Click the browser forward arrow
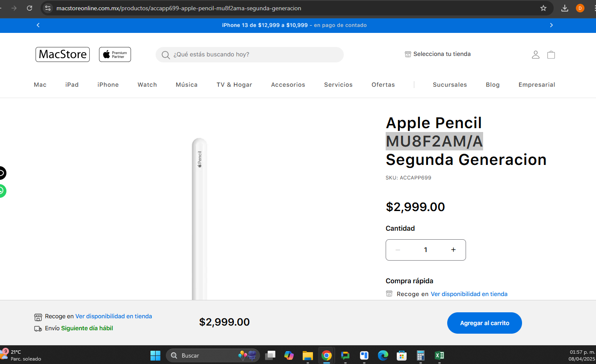Viewport: 596px width, 364px height. [14, 8]
